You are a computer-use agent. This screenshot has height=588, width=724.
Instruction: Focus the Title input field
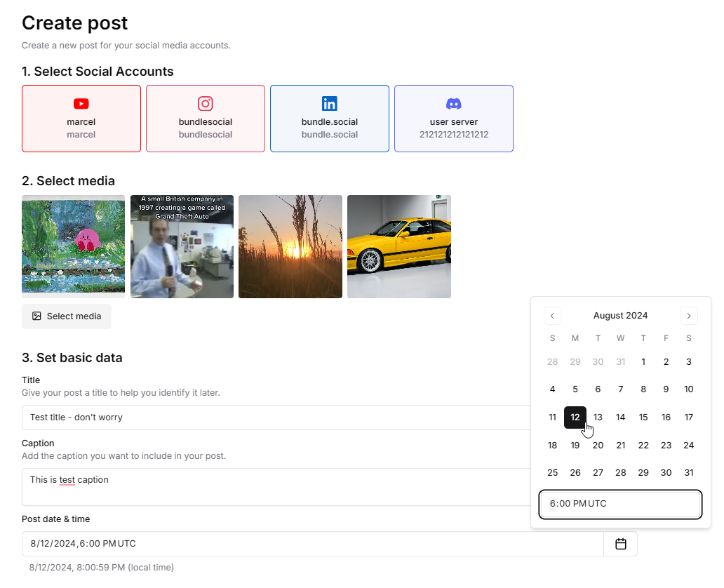point(276,417)
